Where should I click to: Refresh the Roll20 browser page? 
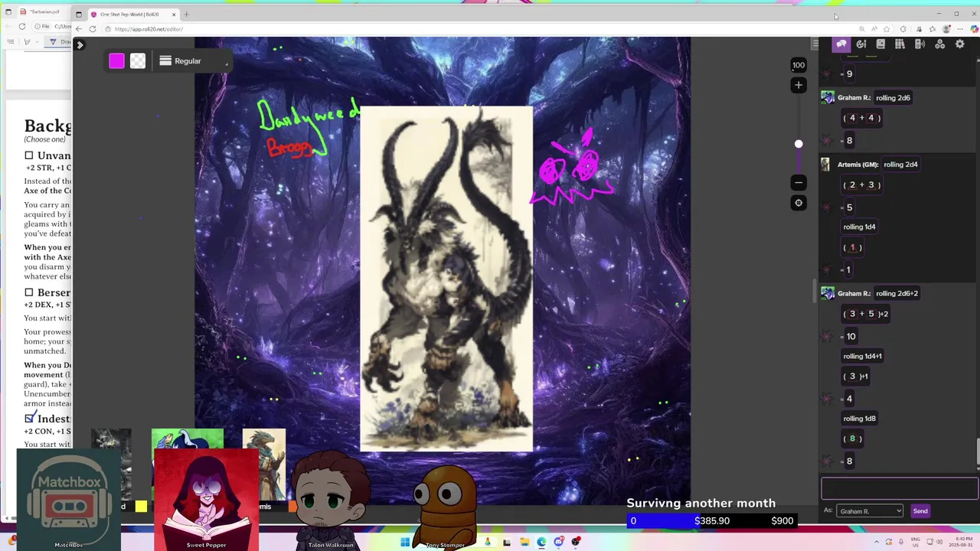(x=93, y=29)
